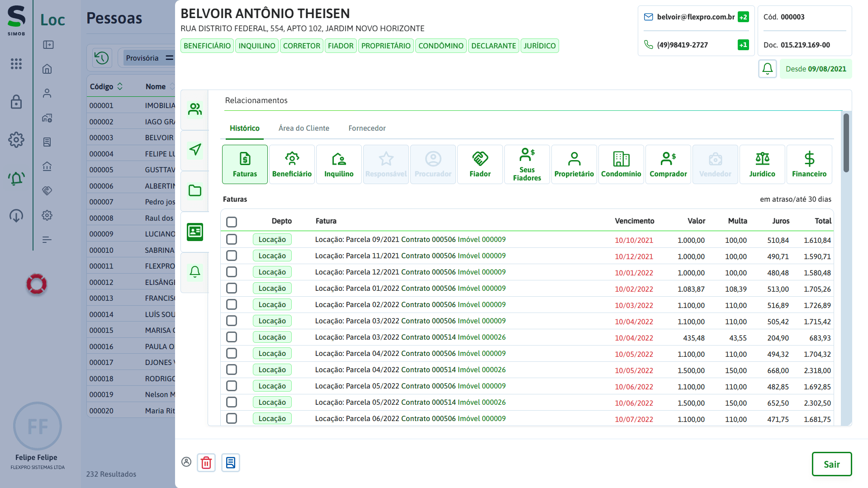
Task: Expand the +2 additional emails badge
Action: (x=743, y=17)
